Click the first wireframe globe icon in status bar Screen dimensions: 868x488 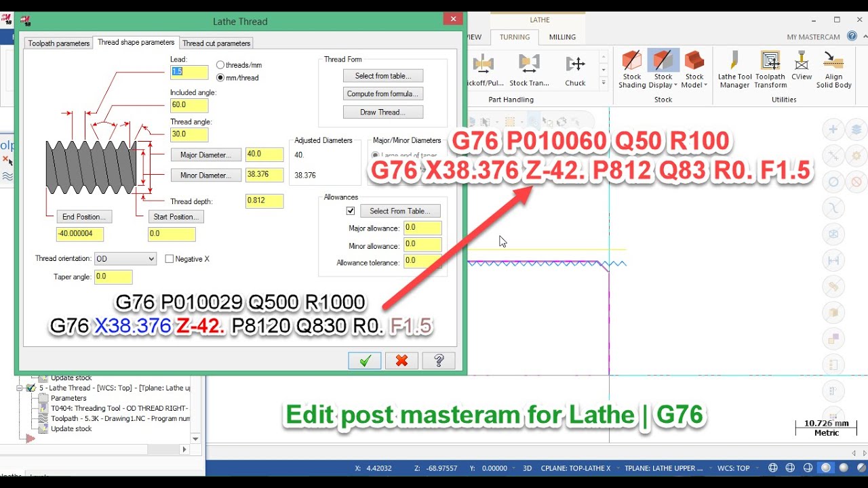773,468
